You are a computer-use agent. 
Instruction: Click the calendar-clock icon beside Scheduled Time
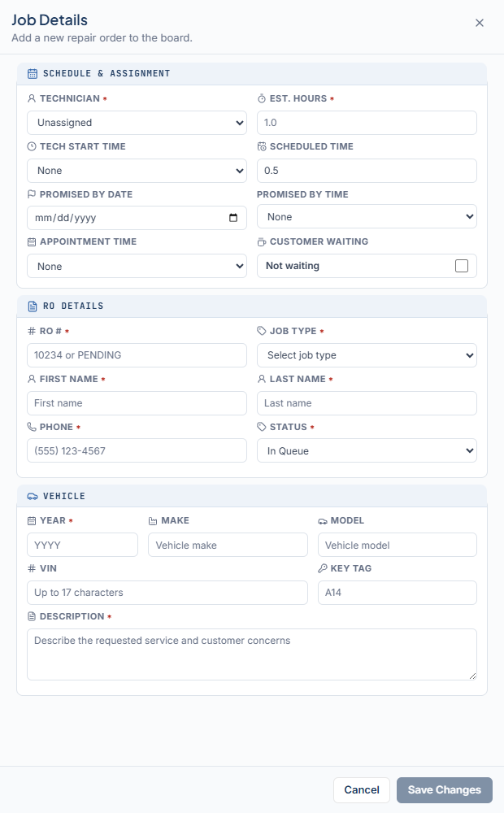coord(261,146)
